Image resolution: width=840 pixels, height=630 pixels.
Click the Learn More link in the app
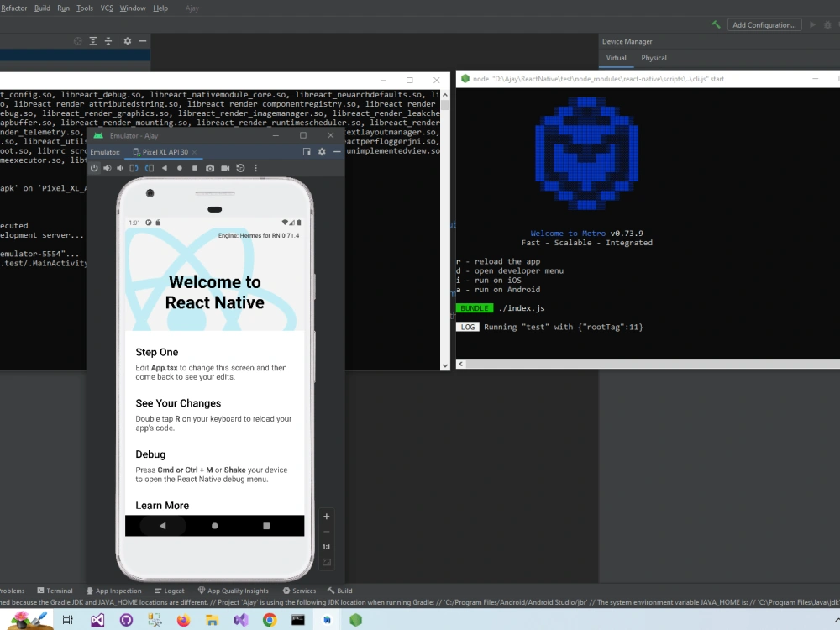[x=162, y=505]
